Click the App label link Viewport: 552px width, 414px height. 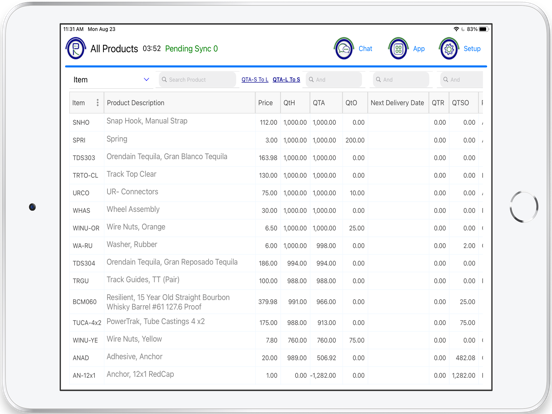point(419,49)
